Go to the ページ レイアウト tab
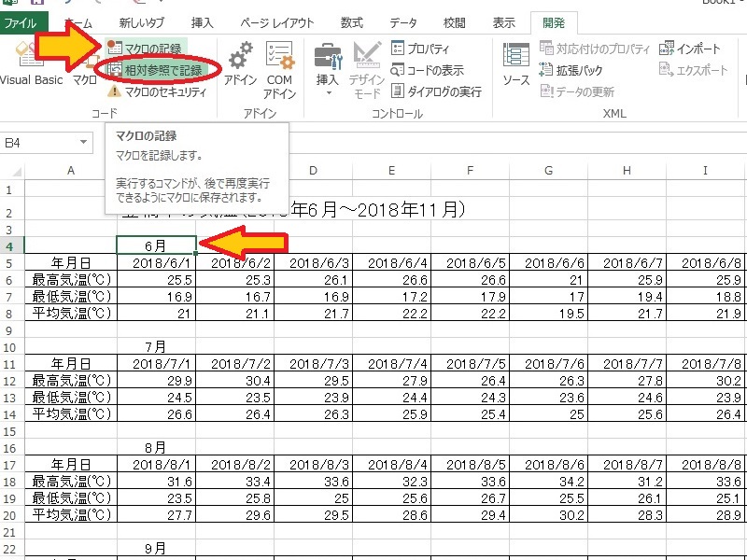Viewport: 747px width, 560px height. point(276,22)
